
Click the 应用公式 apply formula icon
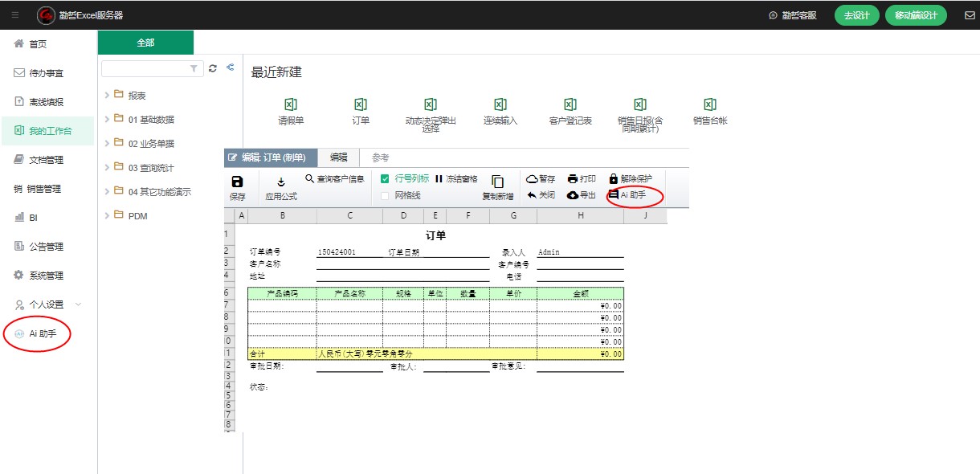pyautogui.click(x=281, y=182)
